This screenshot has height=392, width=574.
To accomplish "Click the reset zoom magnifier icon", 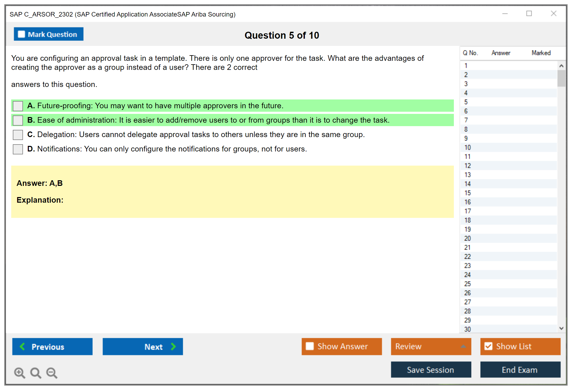I will pos(36,373).
